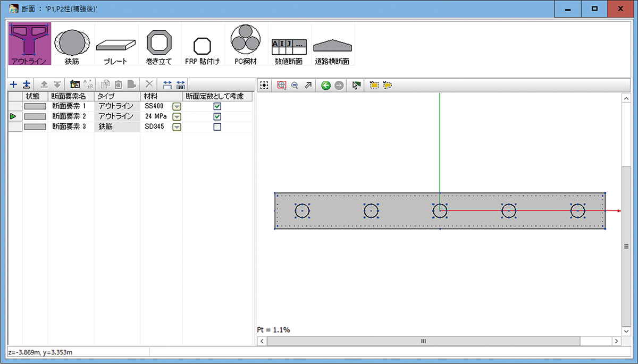The width and height of the screenshot is (638, 364).
Task: Expand the 24 MPa material dropdown
Action: click(177, 116)
